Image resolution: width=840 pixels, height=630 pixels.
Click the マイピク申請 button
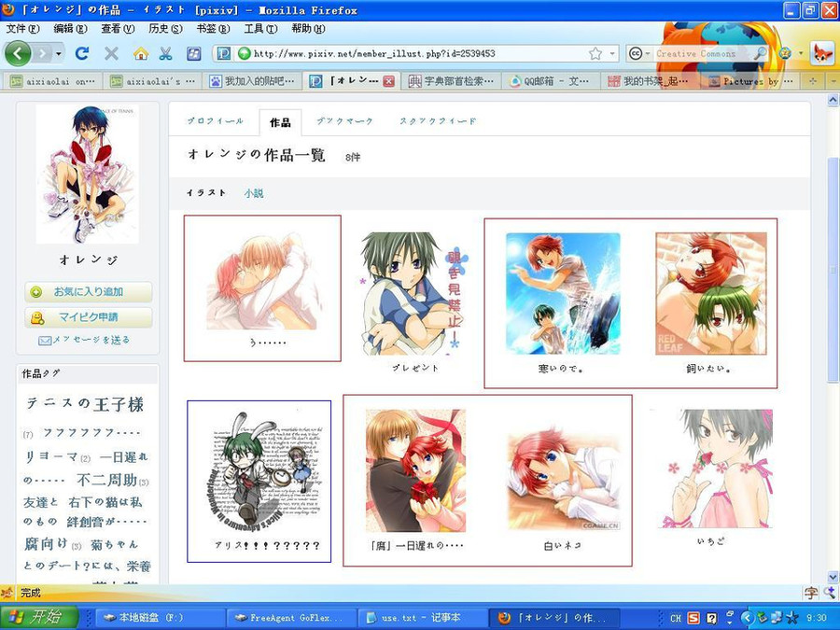(89, 317)
